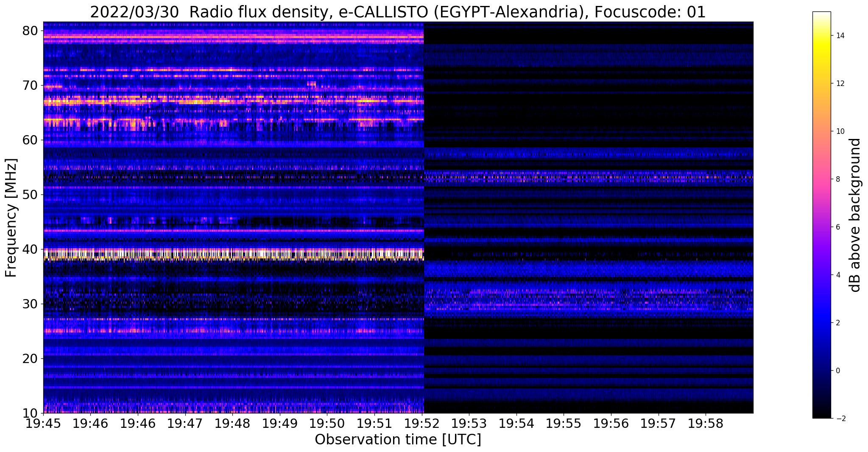Screen dimensions: 868x452
Task: Click the 19:51 time tick label
Action: [x=374, y=424]
